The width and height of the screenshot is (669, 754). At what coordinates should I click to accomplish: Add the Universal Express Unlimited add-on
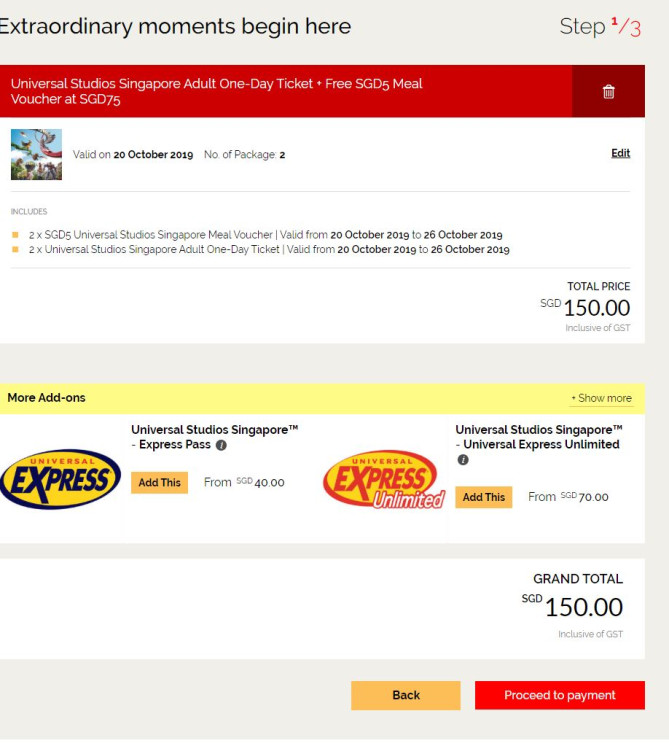(484, 497)
